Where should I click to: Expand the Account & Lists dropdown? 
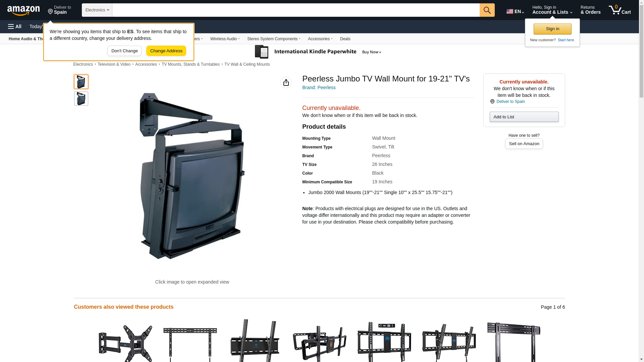click(552, 10)
